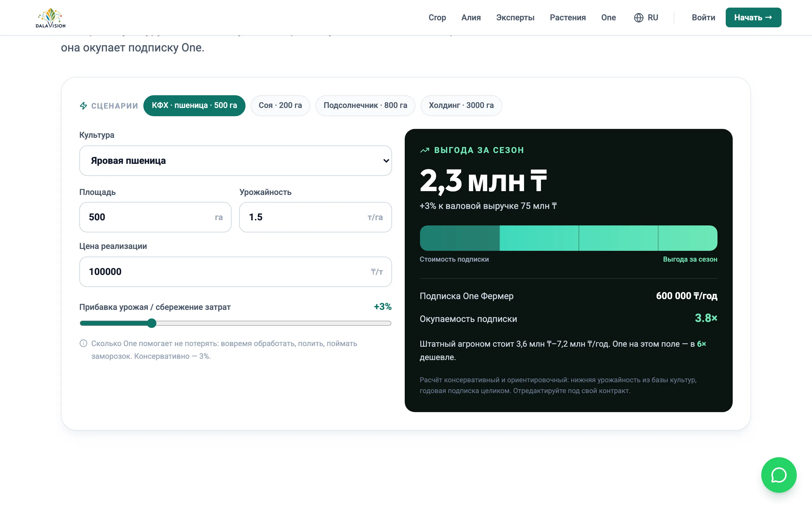Open the Crop menu item
812x508 pixels.
437,17
